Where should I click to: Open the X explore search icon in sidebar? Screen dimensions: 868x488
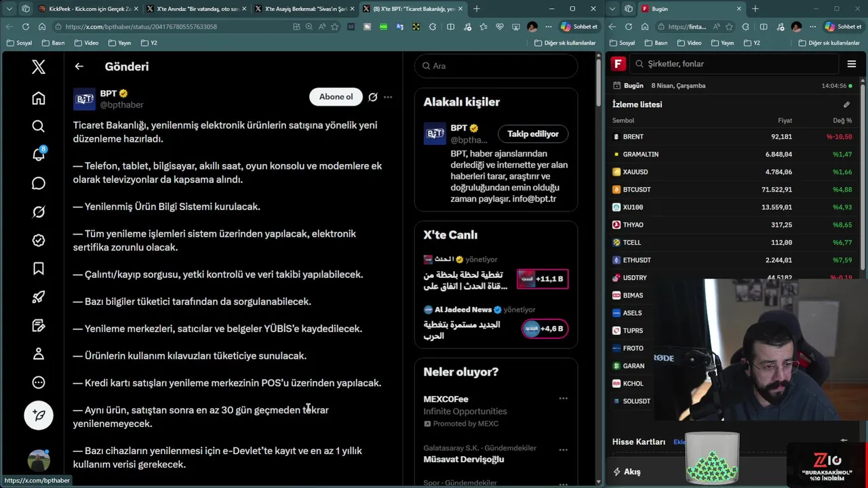[x=39, y=126]
